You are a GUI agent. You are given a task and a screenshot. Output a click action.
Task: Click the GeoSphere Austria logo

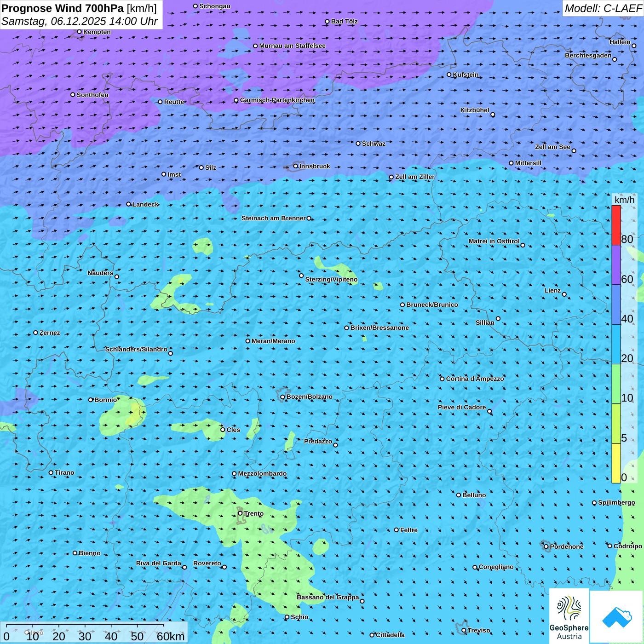569,617
